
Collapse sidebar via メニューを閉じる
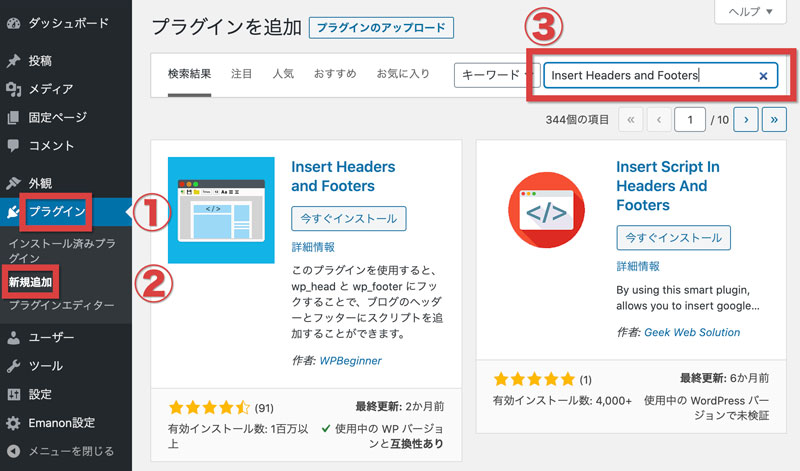point(71,451)
